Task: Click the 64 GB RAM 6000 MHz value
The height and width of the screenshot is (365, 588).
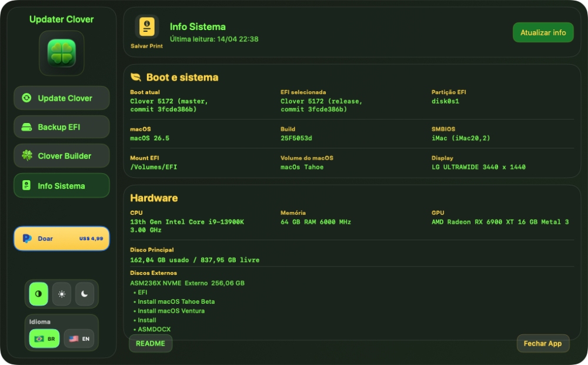Action: [x=316, y=222]
